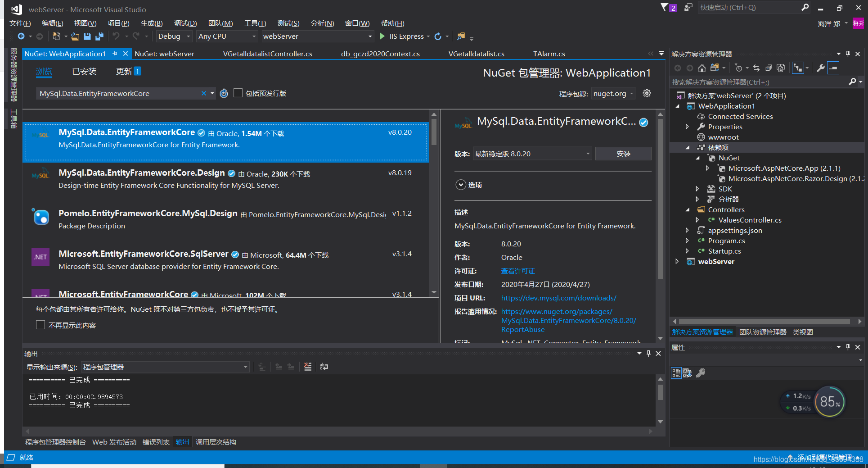This screenshot has height=468, width=868.
Task: Click the IIS Express run button
Action: [x=402, y=36]
